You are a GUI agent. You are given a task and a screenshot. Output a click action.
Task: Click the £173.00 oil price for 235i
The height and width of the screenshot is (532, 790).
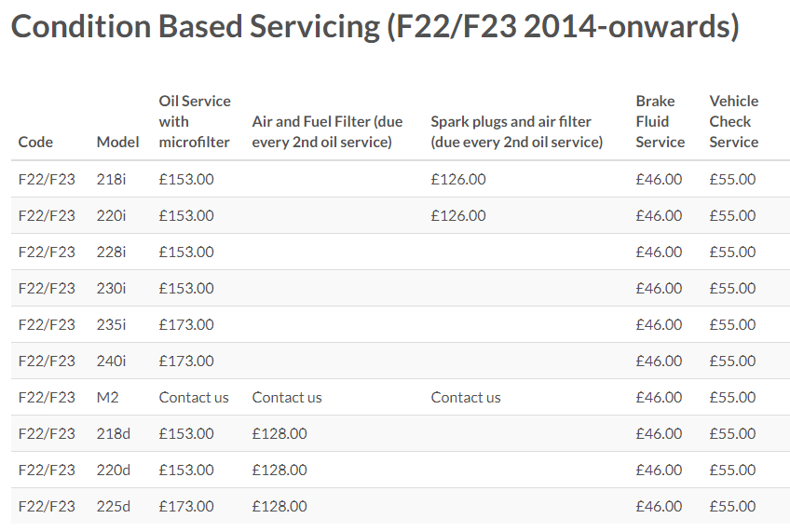pyautogui.click(x=186, y=324)
